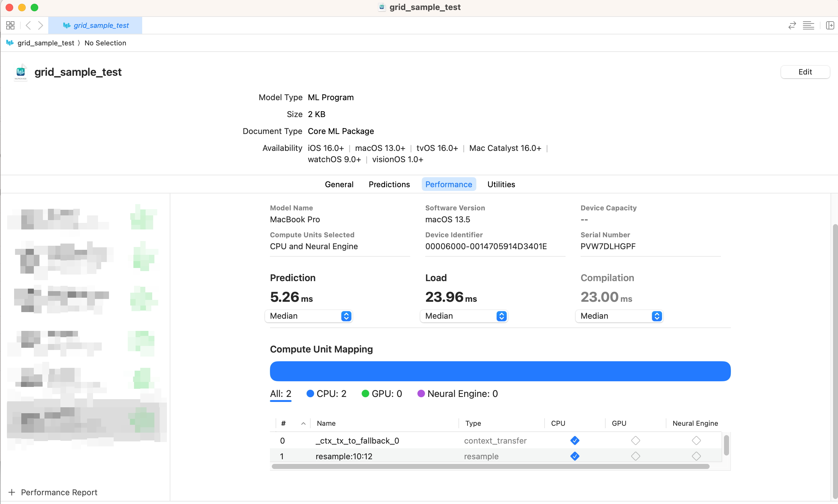Filter mapping by CPU: 2
This screenshot has height=504, width=838.
coord(326,393)
